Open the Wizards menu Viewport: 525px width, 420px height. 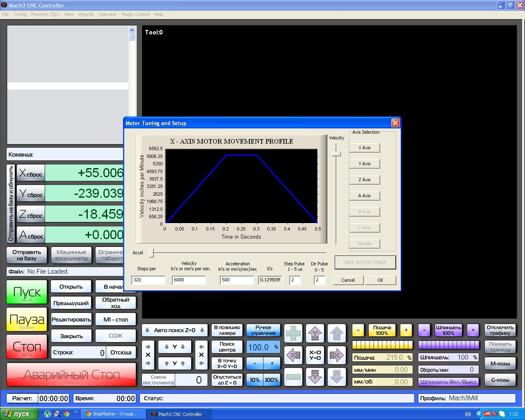[86, 14]
